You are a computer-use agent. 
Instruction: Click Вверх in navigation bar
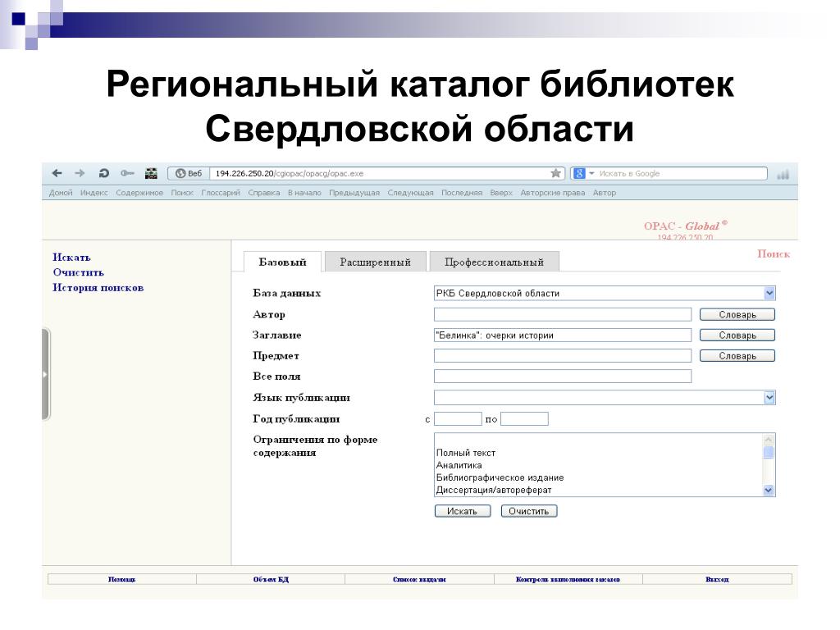[x=501, y=193]
